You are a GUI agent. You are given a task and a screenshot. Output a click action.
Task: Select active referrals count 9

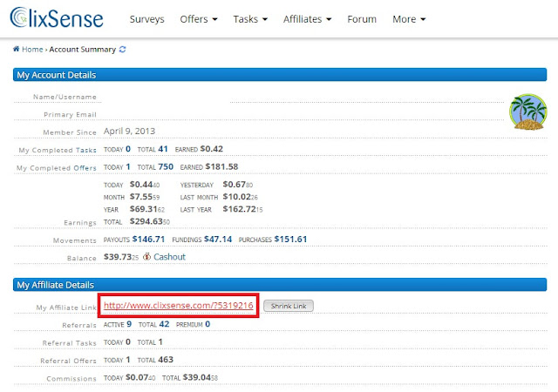pos(129,324)
